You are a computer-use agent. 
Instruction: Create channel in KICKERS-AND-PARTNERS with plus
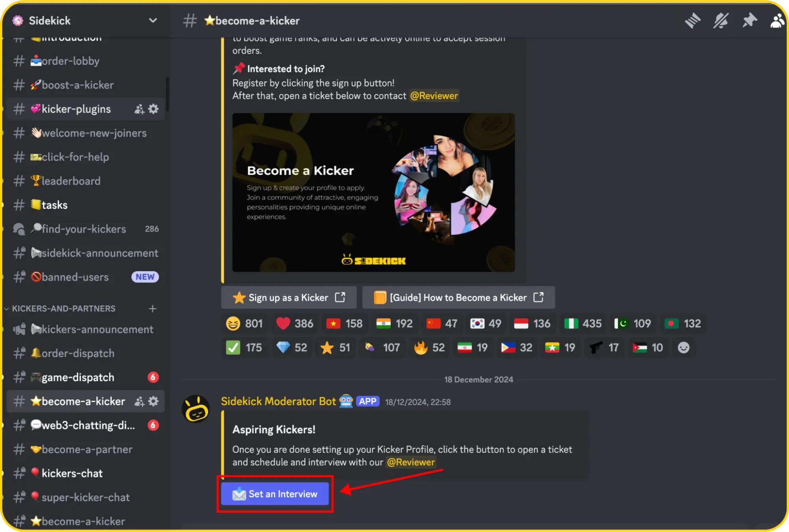[153, 309]
